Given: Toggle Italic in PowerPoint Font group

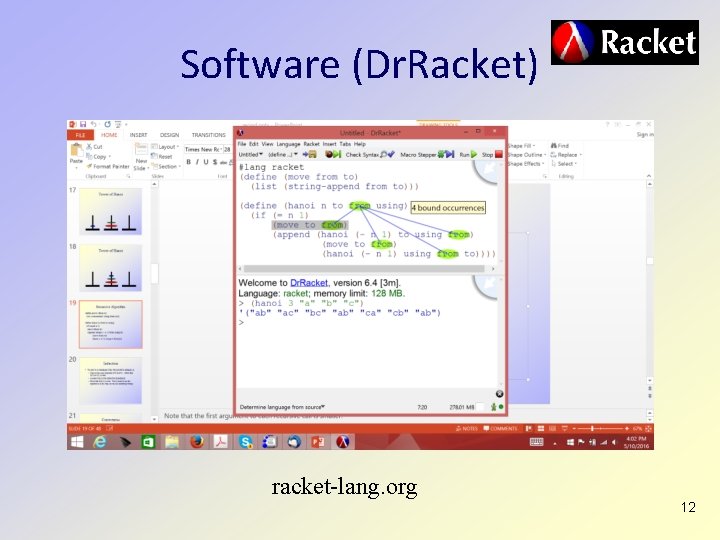Looking at the screenshot, I should pyautogui.click(x=197, y=162).
